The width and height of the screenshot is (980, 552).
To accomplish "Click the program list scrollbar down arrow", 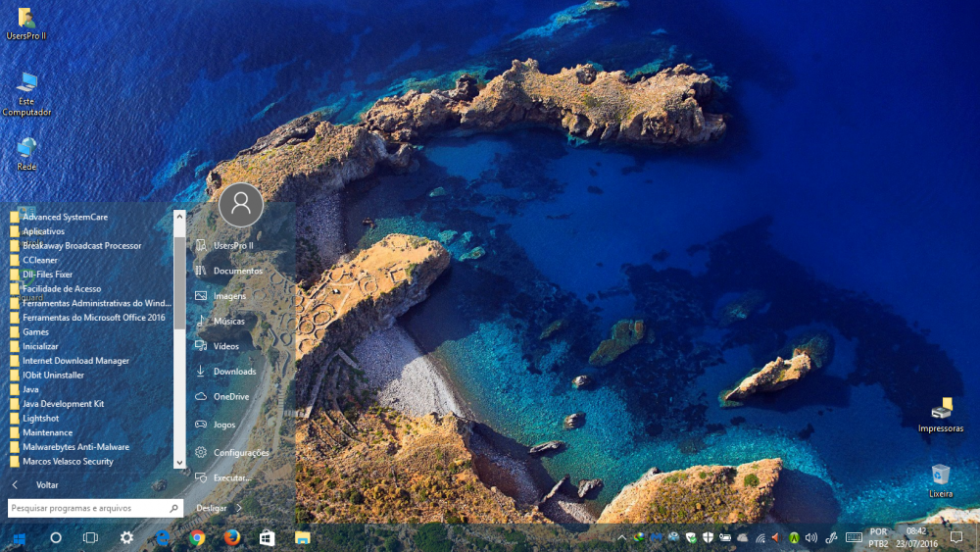I will coord(179,462).
